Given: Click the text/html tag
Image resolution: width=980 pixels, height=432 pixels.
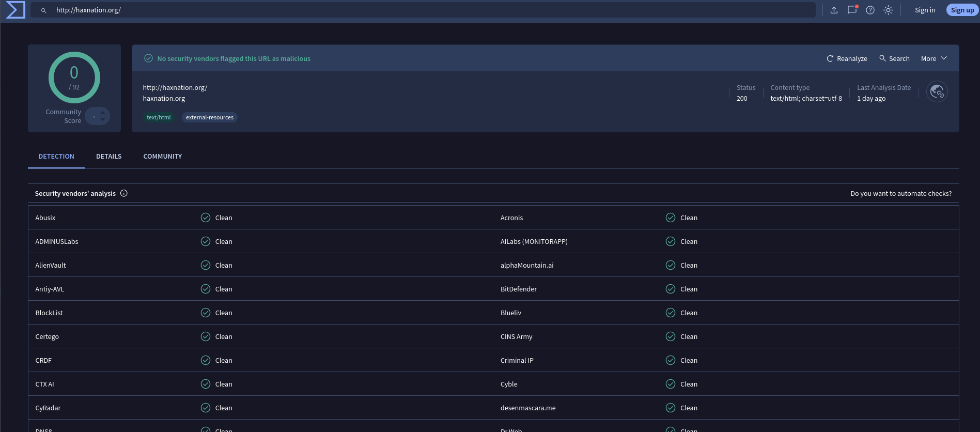Looking at the screenshot, I should click(159, 117).
